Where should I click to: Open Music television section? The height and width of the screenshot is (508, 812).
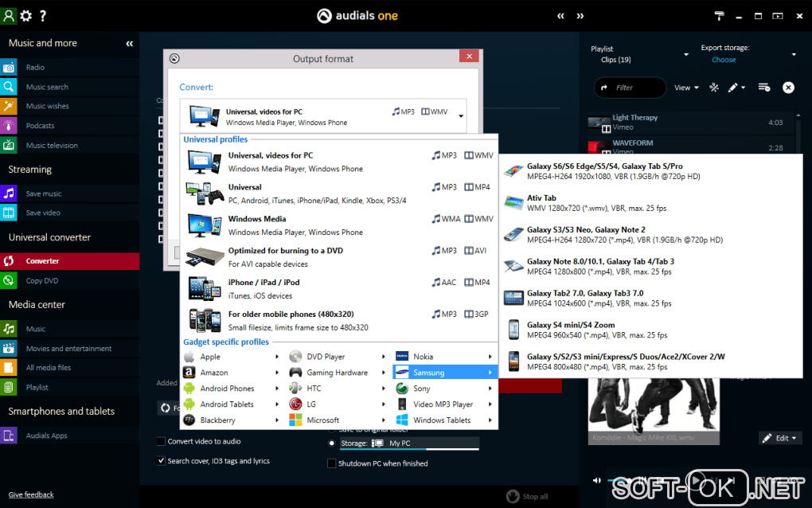click(69, 146)
